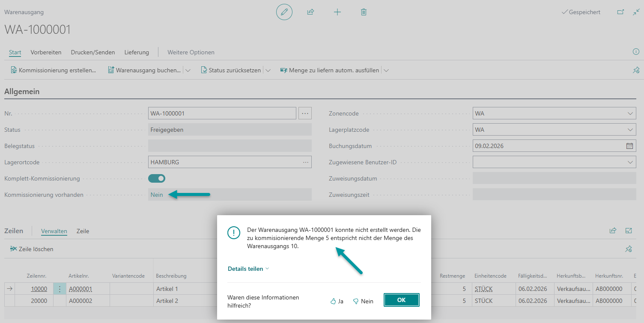Click the thumbs-up Ja feedback
The width and height of the screenshot is (644, 323).
click(337, 301)
